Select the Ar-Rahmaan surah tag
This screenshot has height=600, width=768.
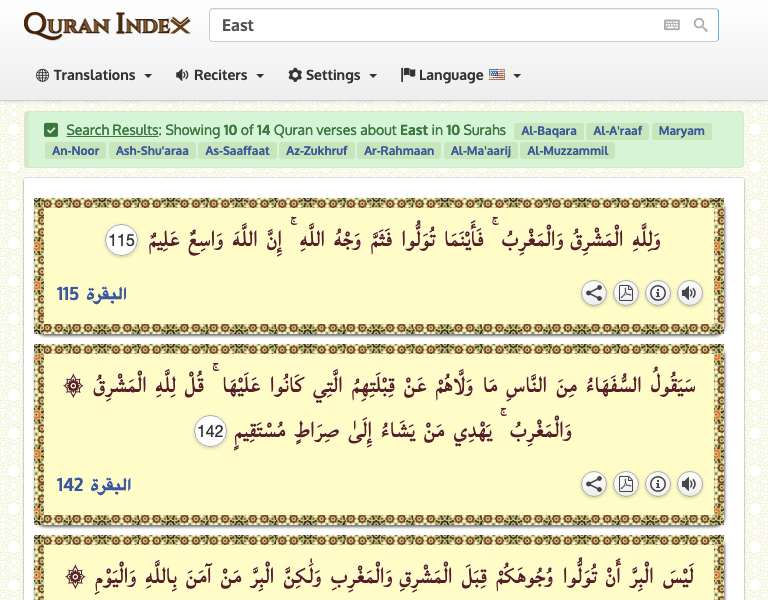pyautogui.click(x=399, y=151)
